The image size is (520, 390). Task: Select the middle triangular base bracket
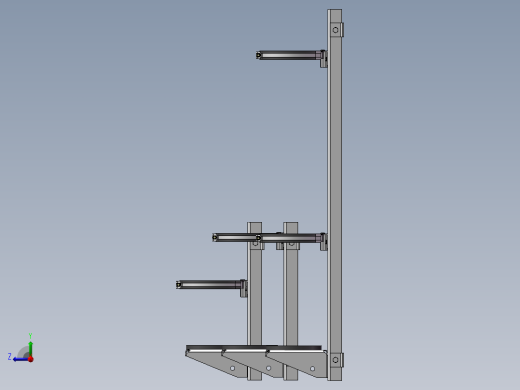pos(255,363)
